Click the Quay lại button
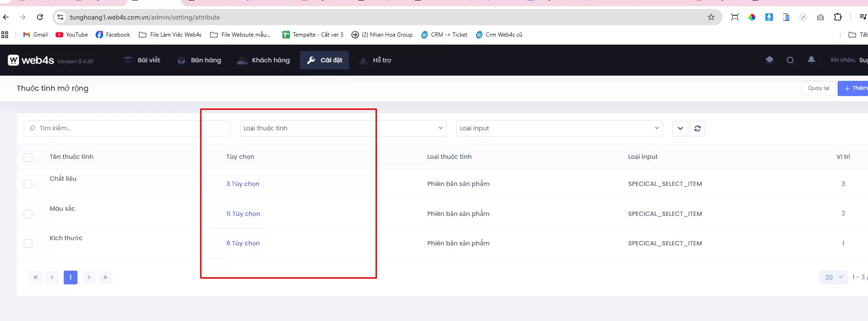 click(818, 88)
